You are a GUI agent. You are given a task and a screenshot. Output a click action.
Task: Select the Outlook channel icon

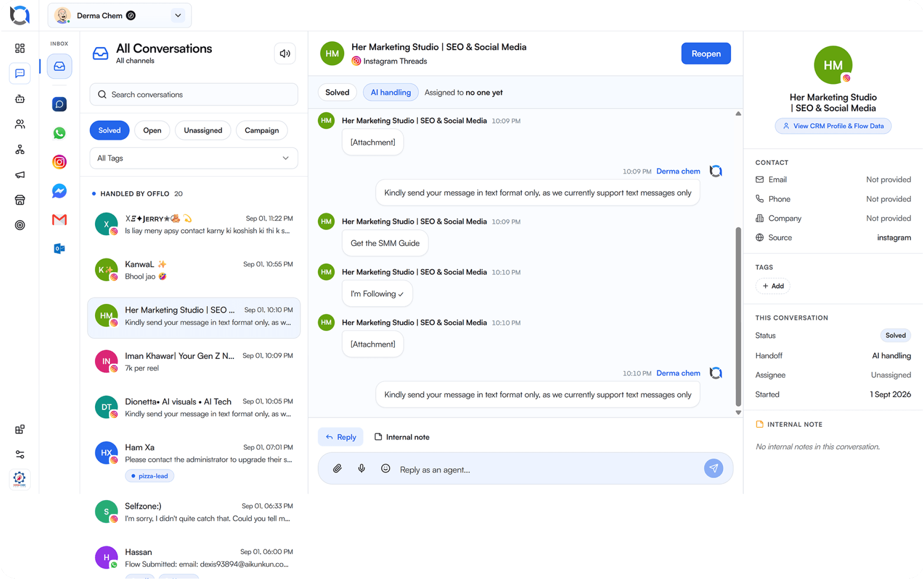(59, 248)
